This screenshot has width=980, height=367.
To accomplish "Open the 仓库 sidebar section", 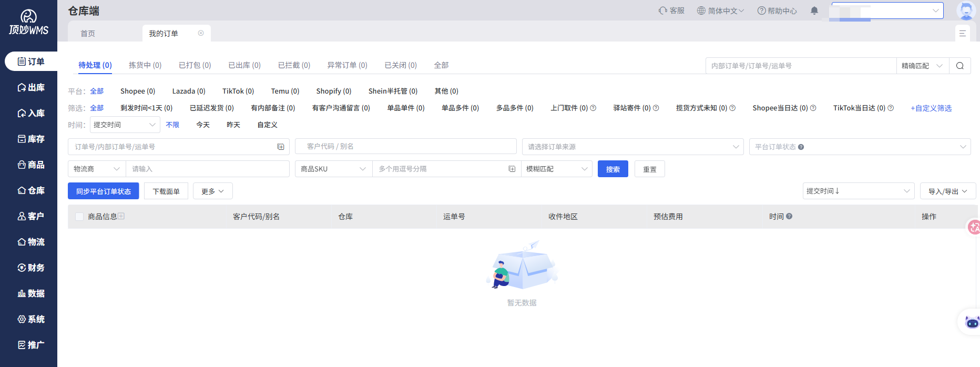I will click(30, 190).
